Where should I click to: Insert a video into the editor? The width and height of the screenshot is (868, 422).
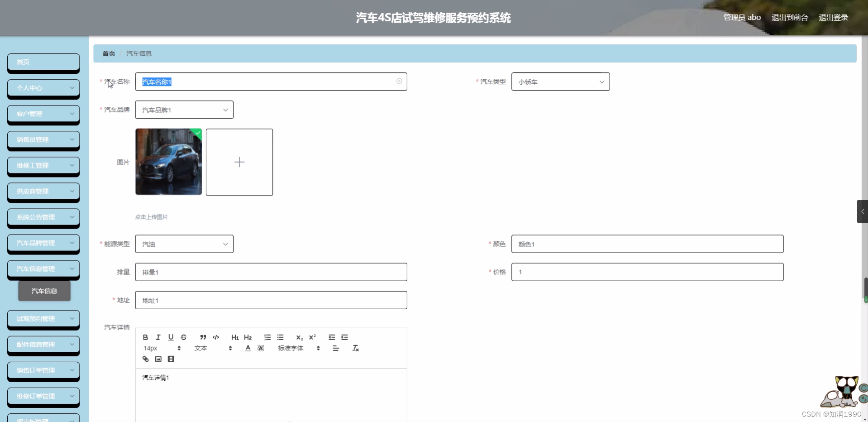point(171,359)
